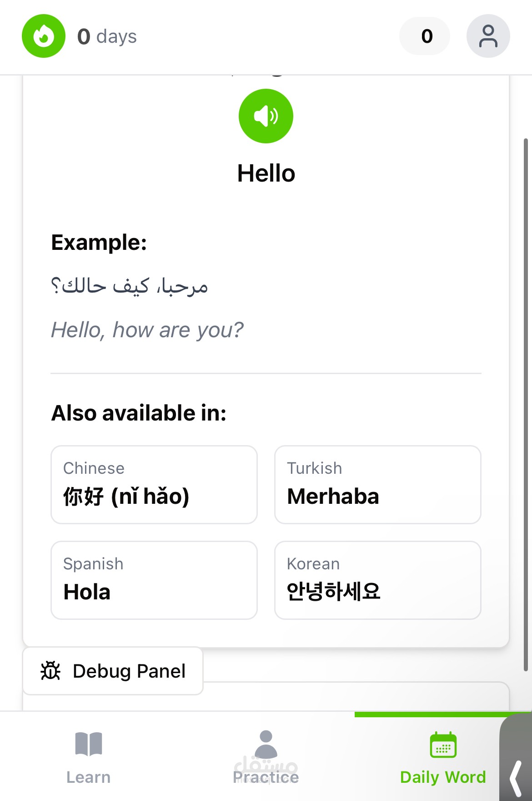Play the Hello pronunciation audio
The image size is (532, 801).
pos(266,116)
